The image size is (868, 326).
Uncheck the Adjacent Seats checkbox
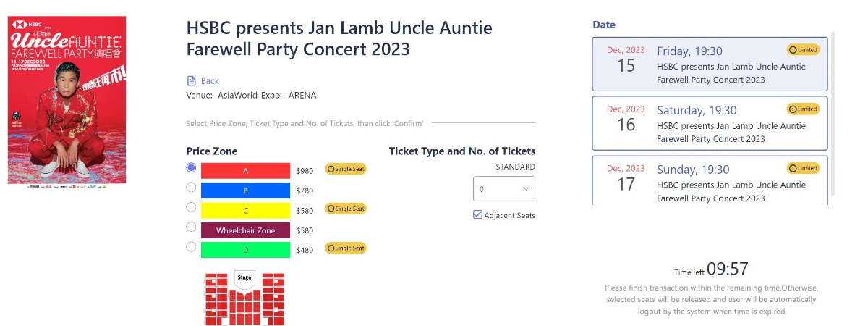coord(477,214)
